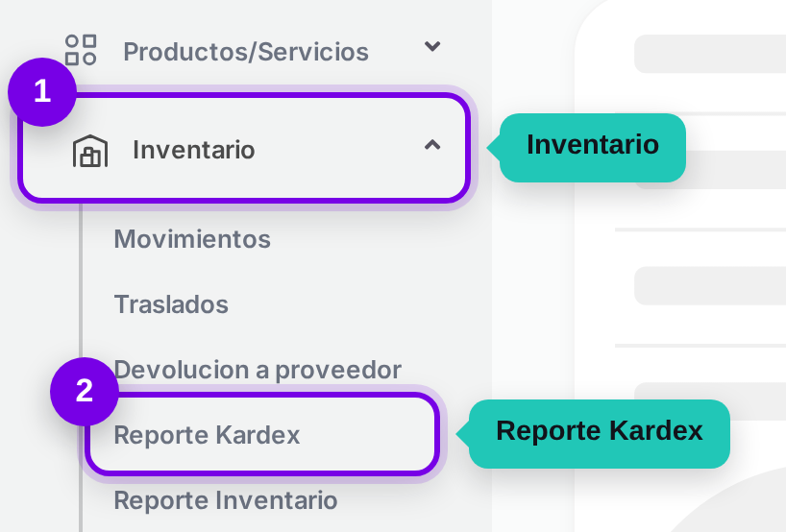Go to Devolucion a proveedor

point(258,371)
